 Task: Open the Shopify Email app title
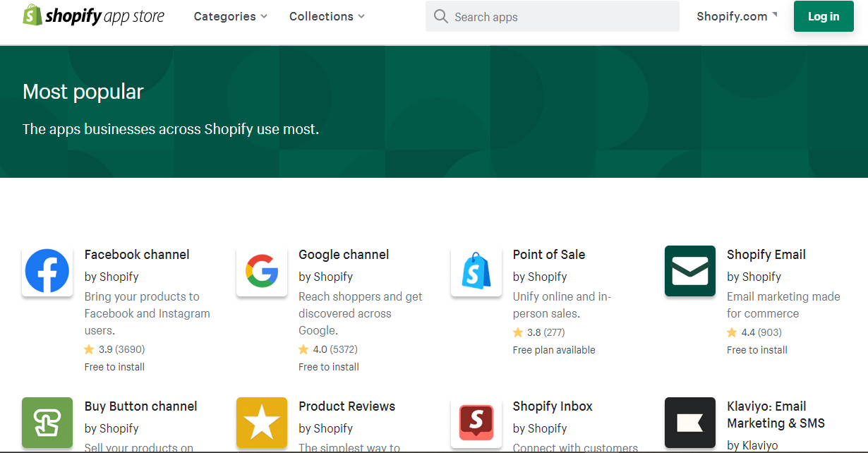coord(766,255)
